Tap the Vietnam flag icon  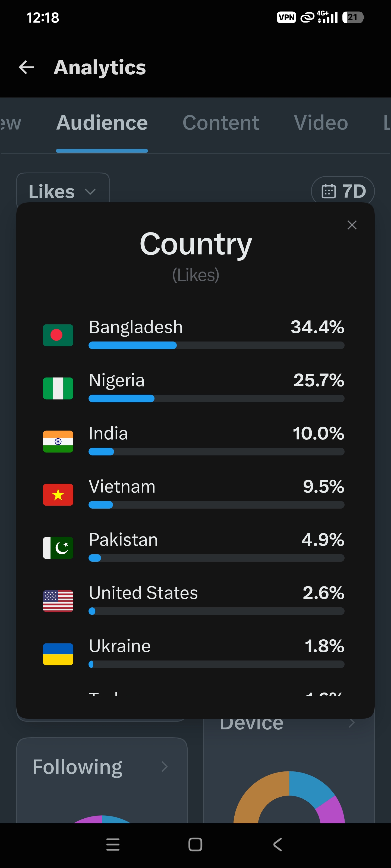coord(58,495)
